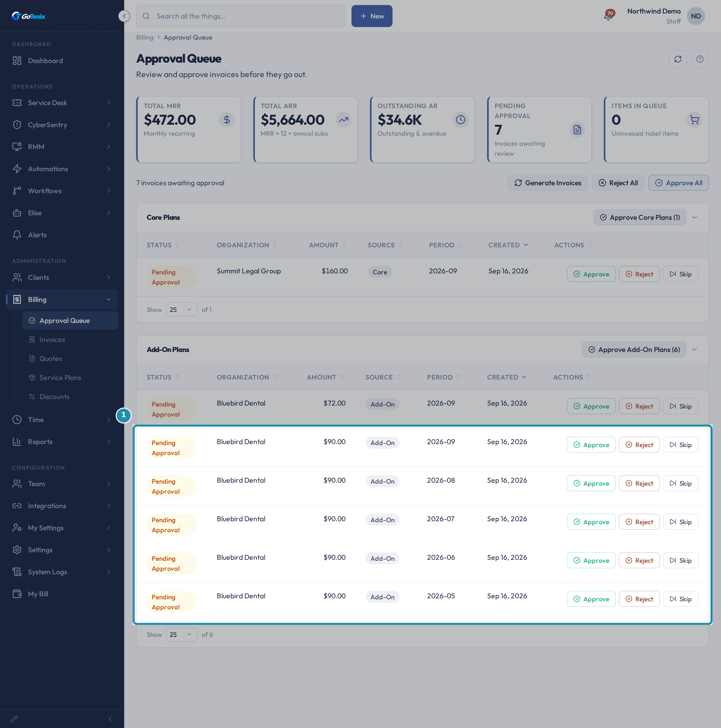Image resolution: width=721 pixels, height=728 pixels.
Task: Open Alerts in the sidebar
Action: tap(62, 235)
